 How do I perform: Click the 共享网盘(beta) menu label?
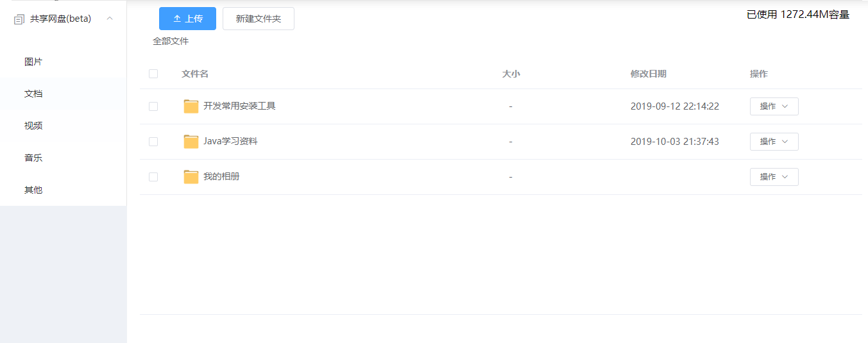tap(60, 19)
